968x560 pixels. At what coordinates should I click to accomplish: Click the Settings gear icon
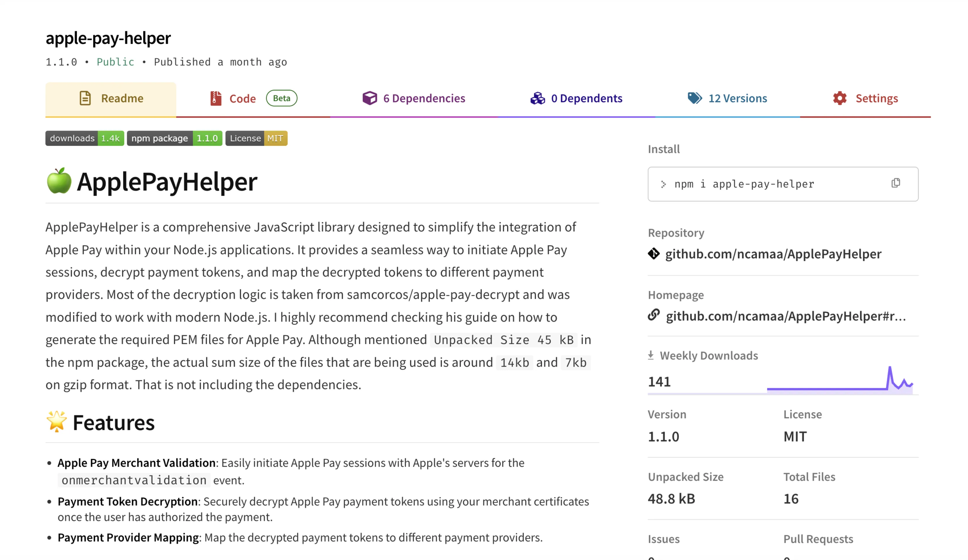(840, 98)
